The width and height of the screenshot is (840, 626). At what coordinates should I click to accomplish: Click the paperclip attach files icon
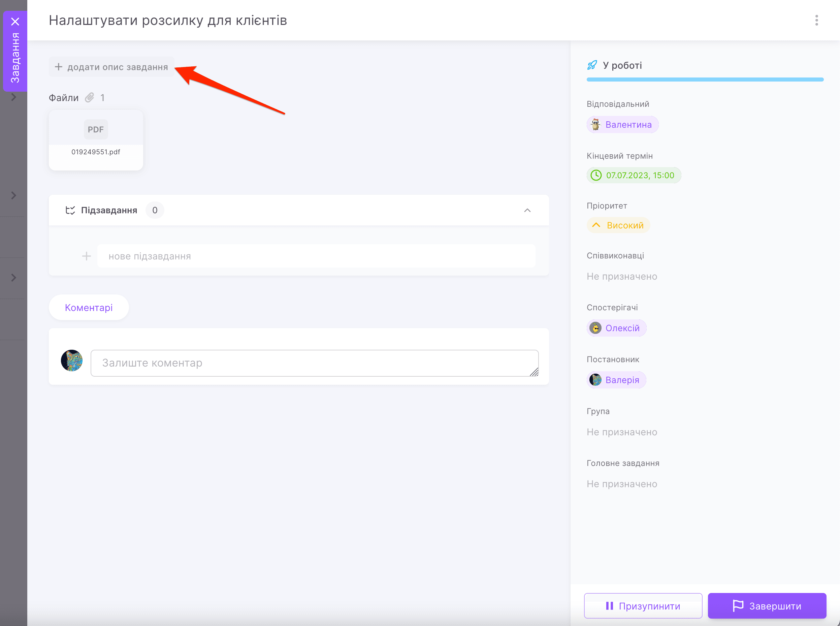tap(89, 98)
